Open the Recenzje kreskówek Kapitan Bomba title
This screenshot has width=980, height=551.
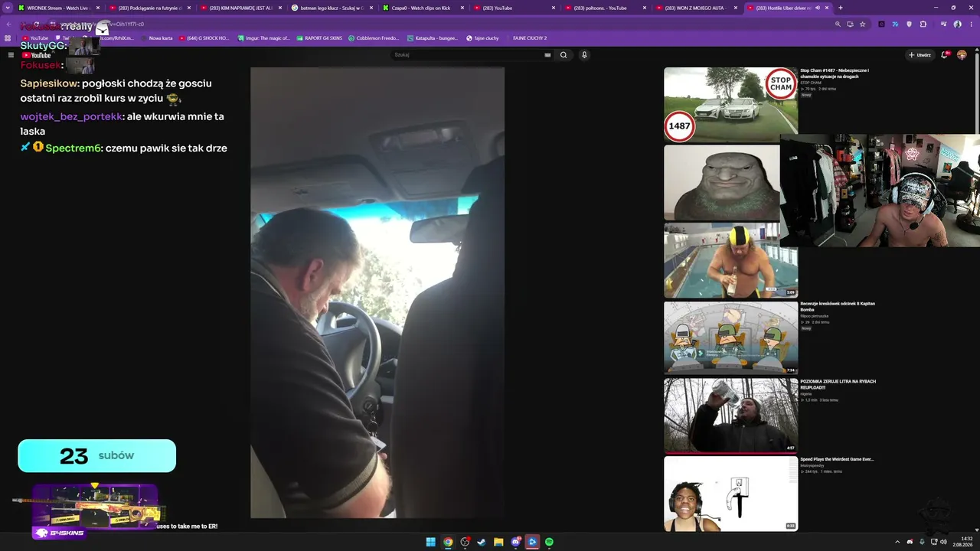(x=838, y=306)
